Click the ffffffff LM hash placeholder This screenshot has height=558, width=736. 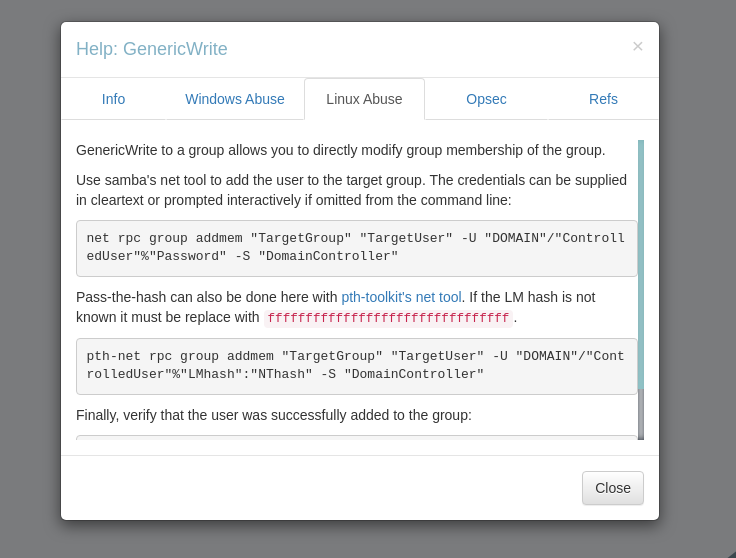click(x=388, y=318)
